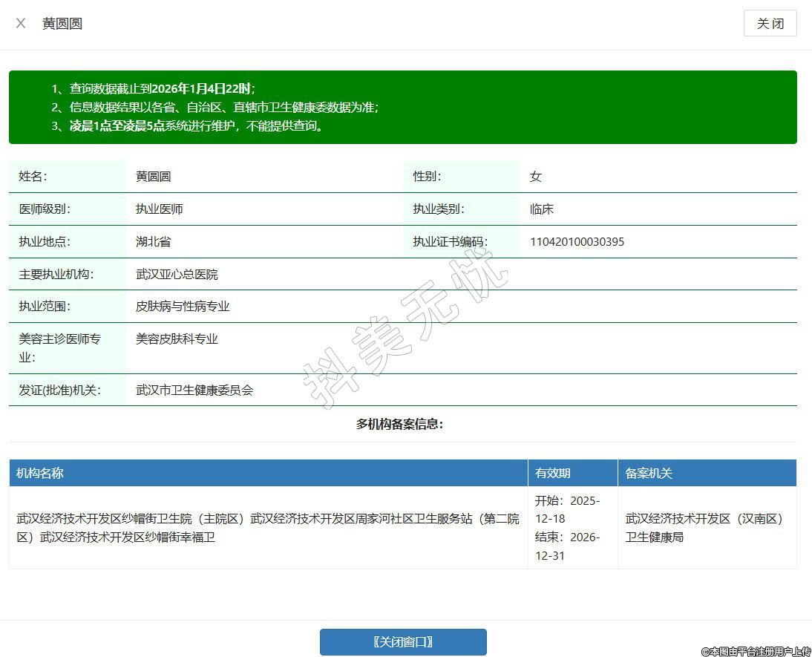Click the 备案机关 column header
Screen dimensions: 812x657
click(x=649, y=474)
